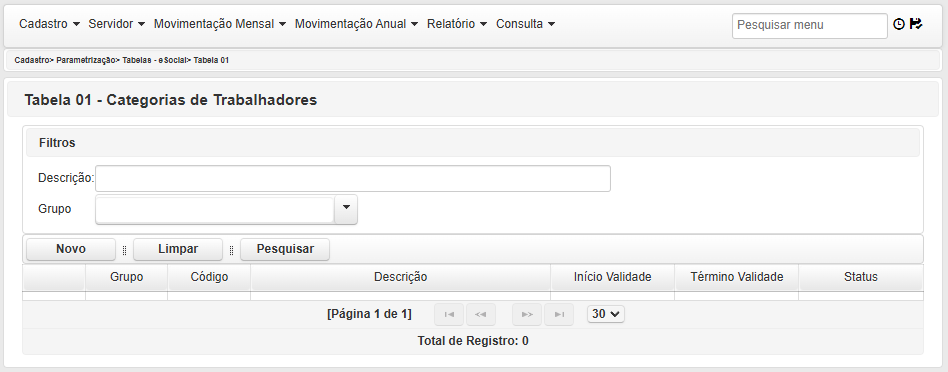Screen dimensions: 948x372
Task: Click the save-with-checkmark icon
Action: point(916,24)
